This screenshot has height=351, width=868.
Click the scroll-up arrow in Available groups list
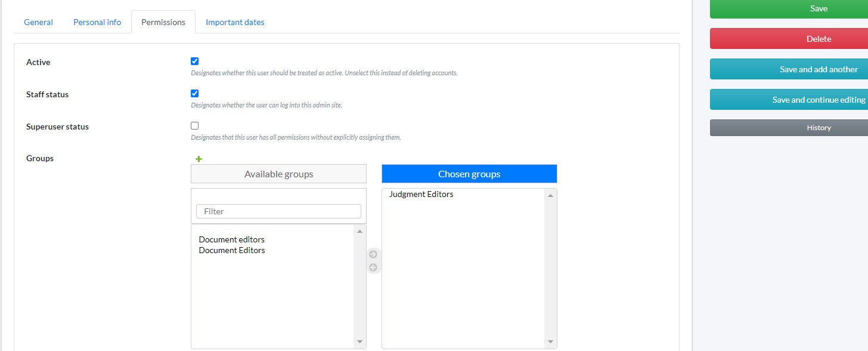pyautogui.click(x=359, y=231)
